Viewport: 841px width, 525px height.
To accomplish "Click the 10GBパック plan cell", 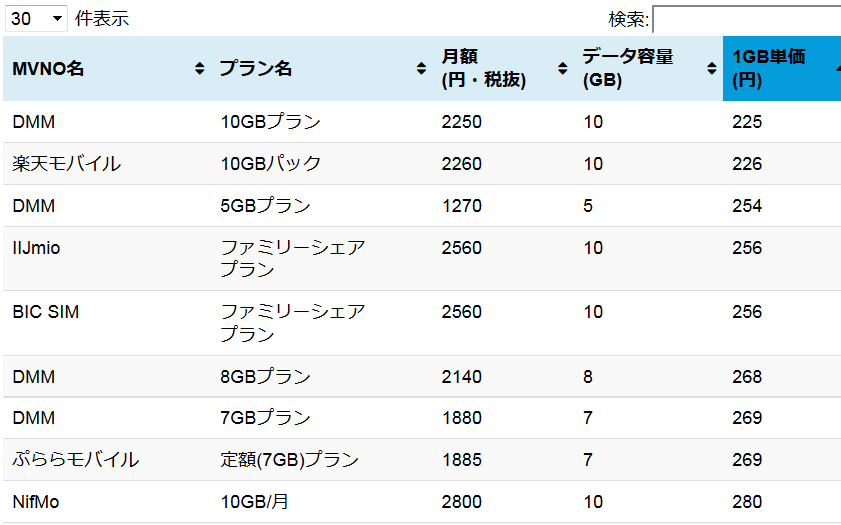I will [x=321, y=164].
